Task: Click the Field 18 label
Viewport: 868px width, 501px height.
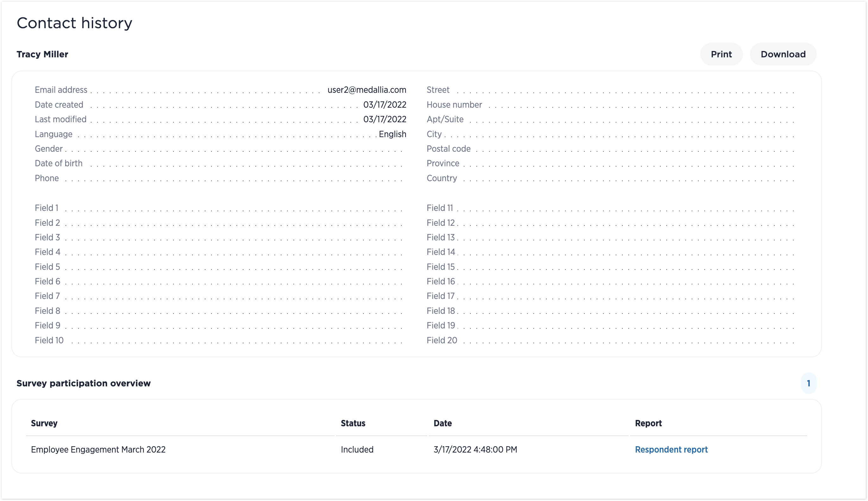Action: pos(441,311)
